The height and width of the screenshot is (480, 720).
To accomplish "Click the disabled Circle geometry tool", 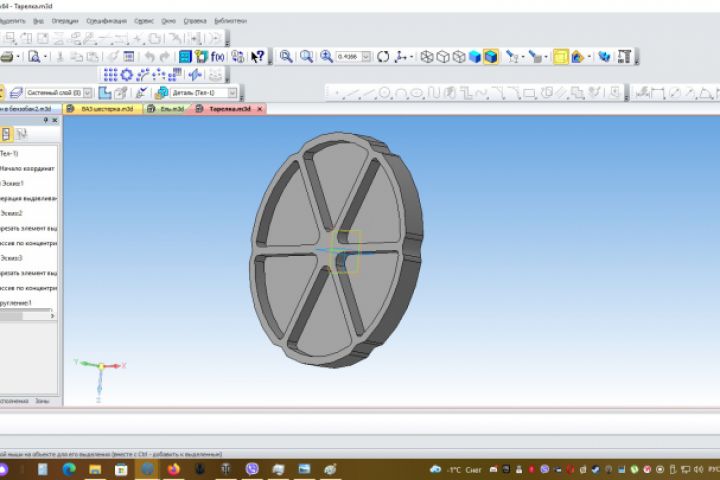I will tap(385, 93).
